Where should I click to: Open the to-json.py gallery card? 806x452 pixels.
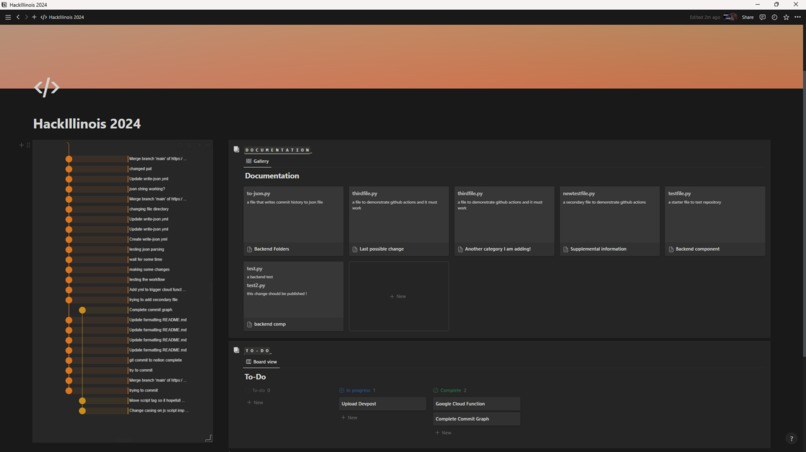click(294, 221)
